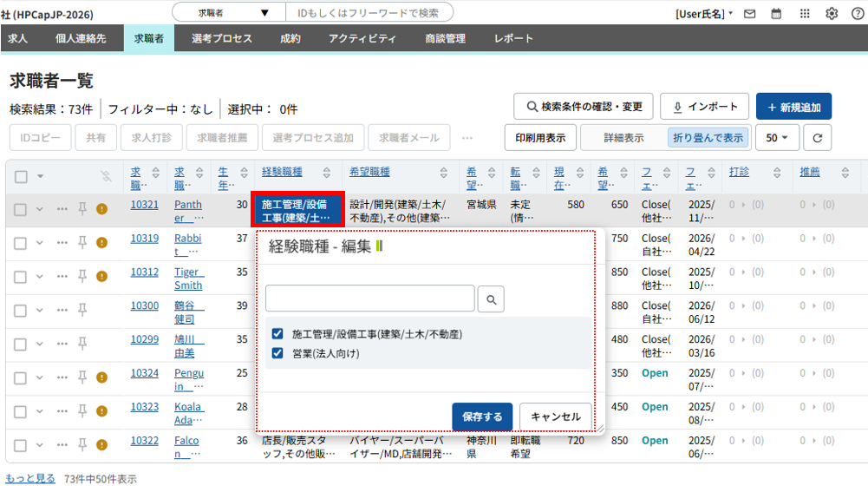Click the search field in 経験職種 popup
Viewport: 868px width, 492px height.
pyautogui.click(x=369, y=299)
